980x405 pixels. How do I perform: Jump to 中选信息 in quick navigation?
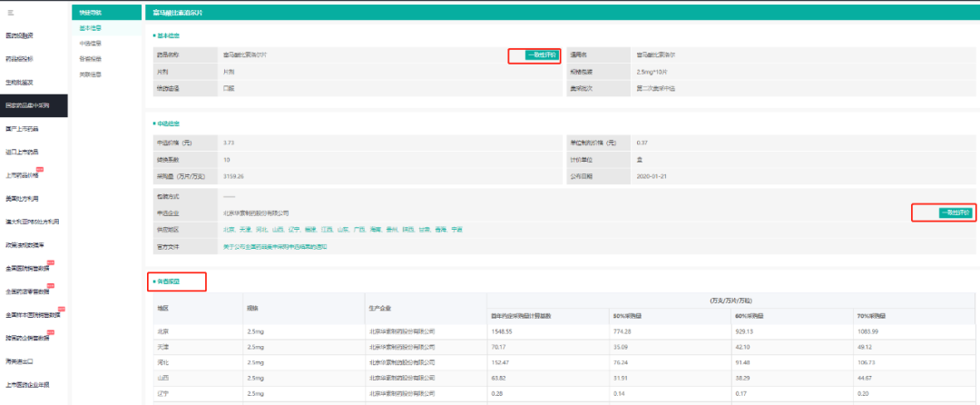point(90,43)
